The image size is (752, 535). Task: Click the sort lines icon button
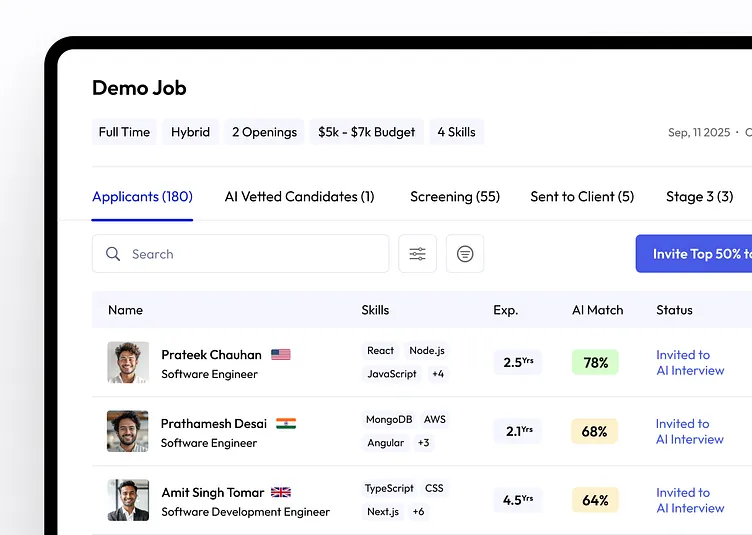click(465, 254)
